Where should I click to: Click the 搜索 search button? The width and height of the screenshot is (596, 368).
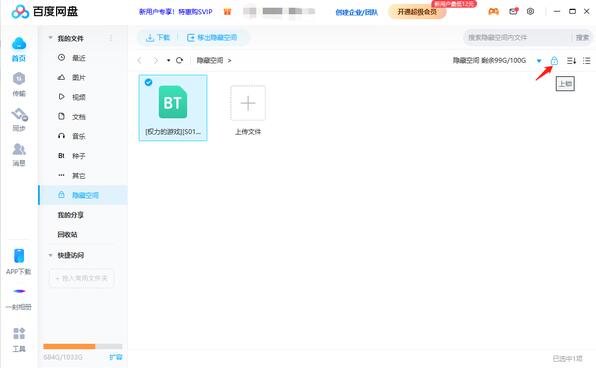[x=582, y=37]
